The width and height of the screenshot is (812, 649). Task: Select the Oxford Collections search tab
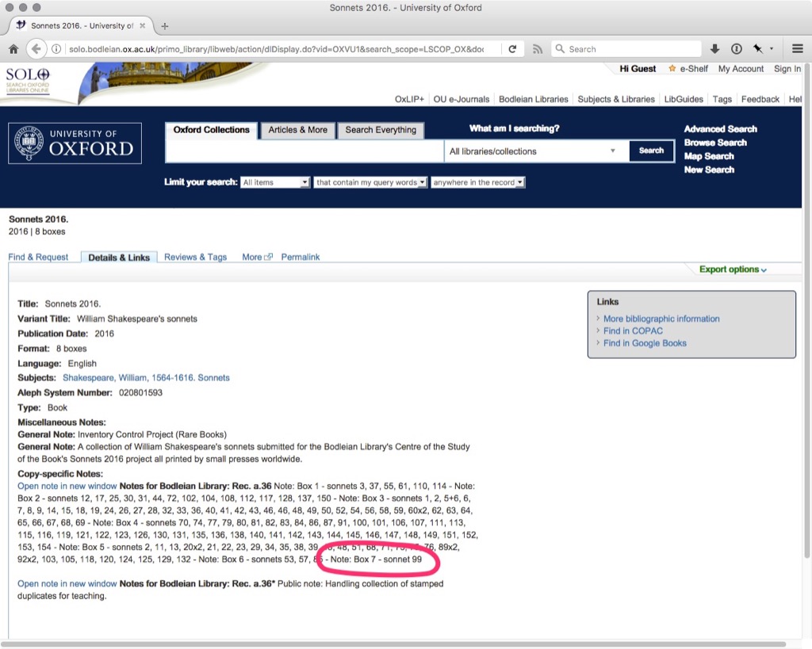pyautogui.click(x=211, y=130)
